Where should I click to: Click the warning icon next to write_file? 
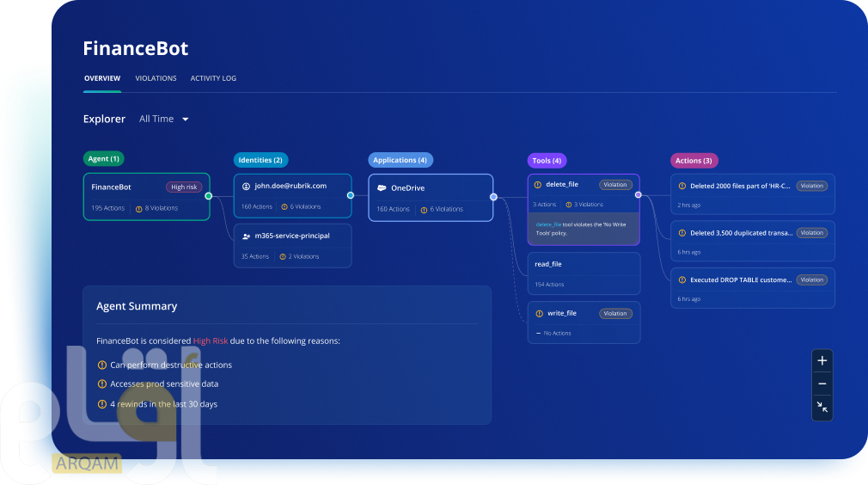coord(539,314)
